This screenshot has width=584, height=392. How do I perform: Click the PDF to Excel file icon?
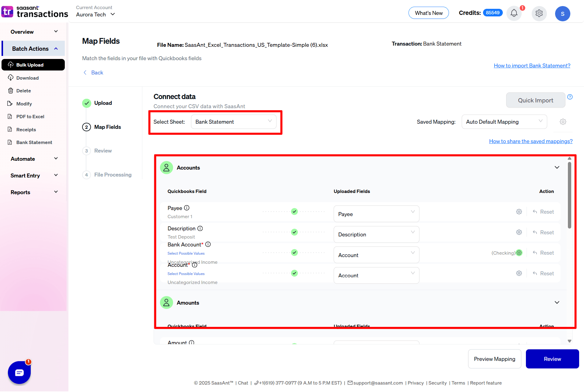pyautogui.click(x=10, y=116)
